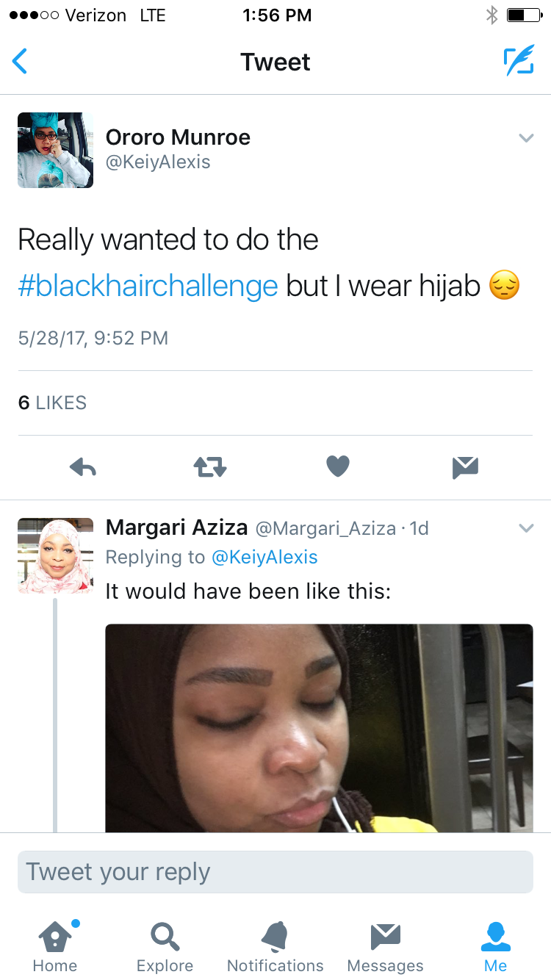Open Margari Aziza's profile avatar
This screenshot has width=551, height=980.
point(56,555)
